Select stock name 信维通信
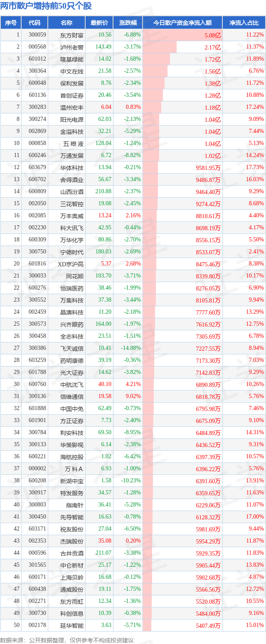Image resolution: width=266 pixels, height=644 pixels. click(x=72, y=396)
